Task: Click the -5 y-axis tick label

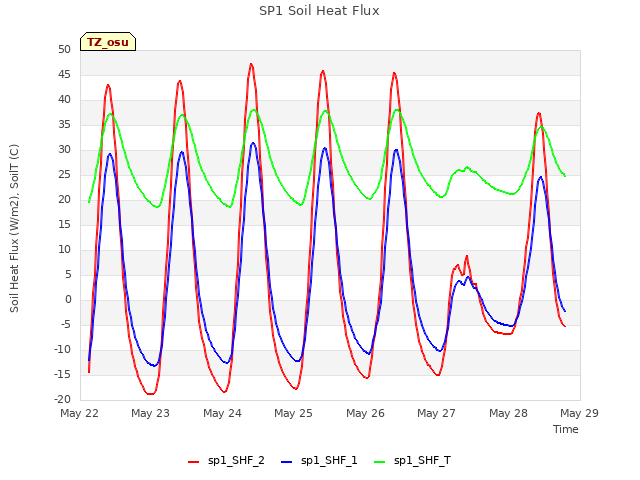Action: [65, 325]
